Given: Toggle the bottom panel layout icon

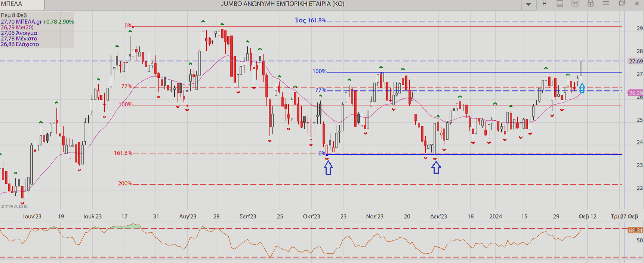Looking at the screenshot, I should coord(560,4).
